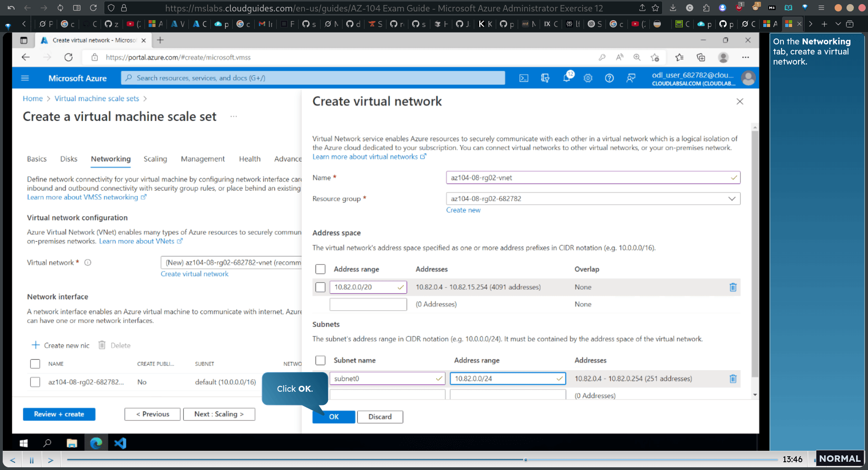Image resolution: width=868 pixels, height=470 pixels.
Task: Open the Edge profile icon
Action: tap(723, 57)
